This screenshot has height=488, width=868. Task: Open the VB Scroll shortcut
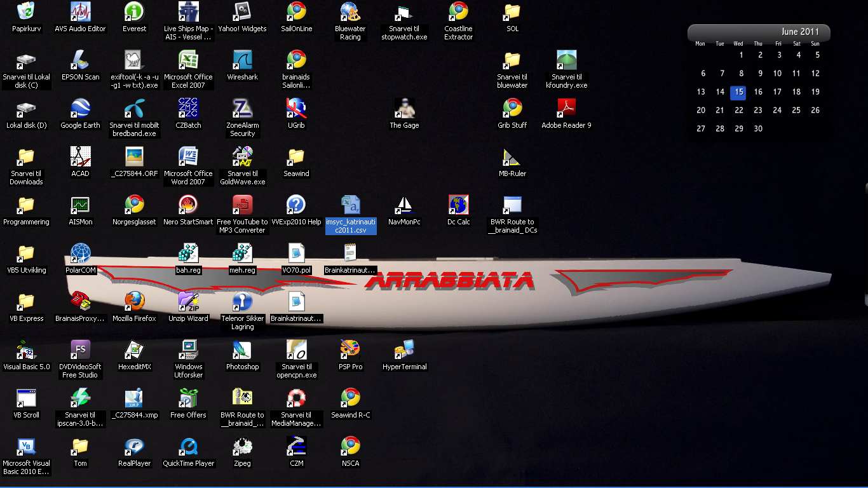[26, 398]
